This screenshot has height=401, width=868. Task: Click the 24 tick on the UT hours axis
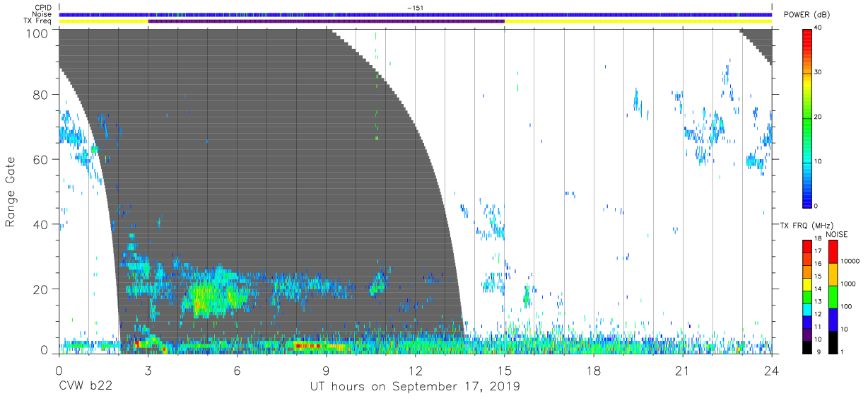tap(771, 369)
